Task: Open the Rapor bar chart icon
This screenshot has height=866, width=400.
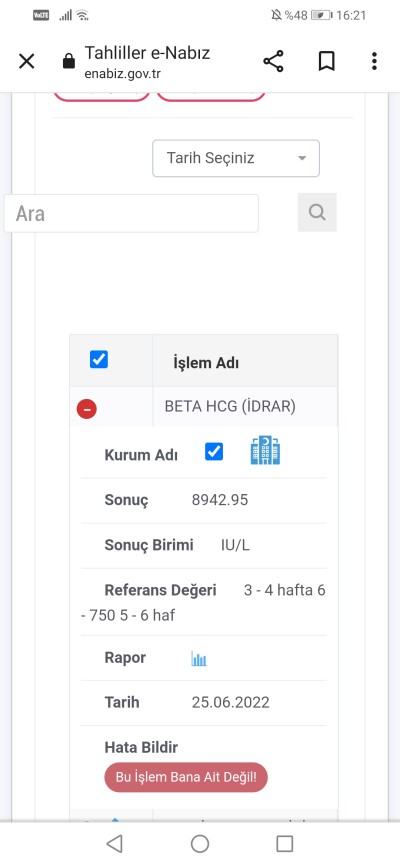Action: tap(199, 658)
